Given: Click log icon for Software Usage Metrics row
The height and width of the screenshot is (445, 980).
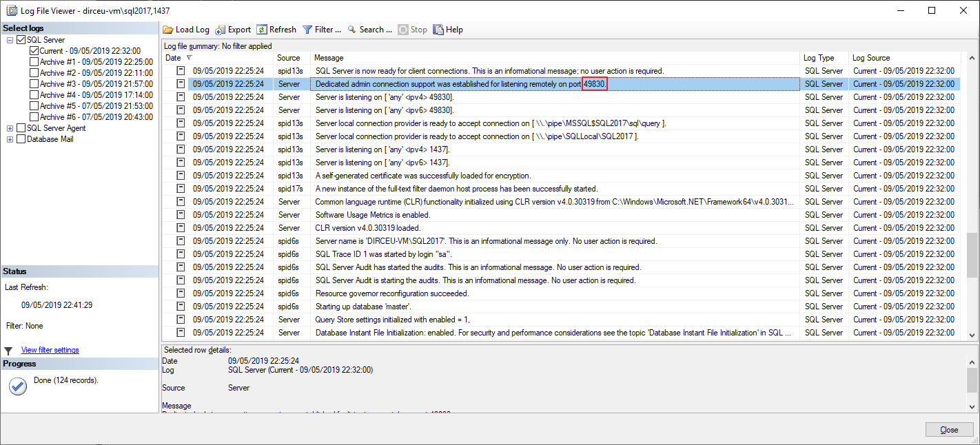Looking at the screenshot, I should 181,215.
